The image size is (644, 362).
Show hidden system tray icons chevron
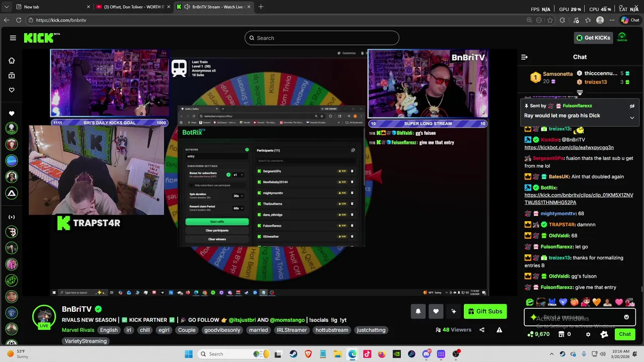pyautogui.click(x=551, y=354)
